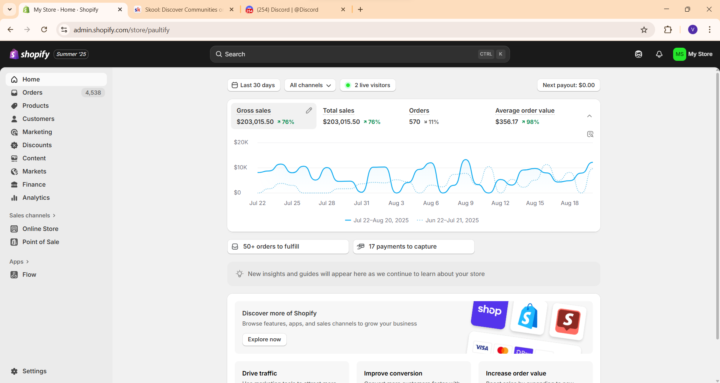Click the 4,538 orders count badge
Viewport: 720px width, 383px height.
click(x=93, y=93)
